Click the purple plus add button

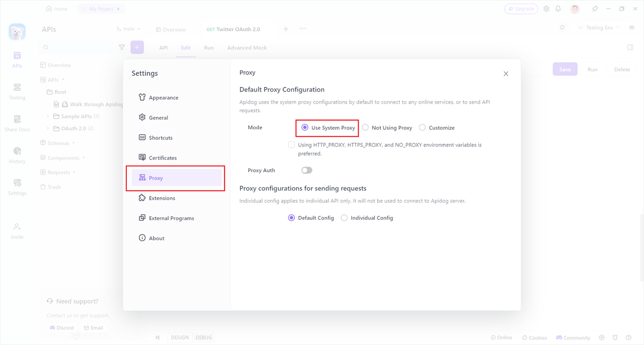(x=137, y=47)
